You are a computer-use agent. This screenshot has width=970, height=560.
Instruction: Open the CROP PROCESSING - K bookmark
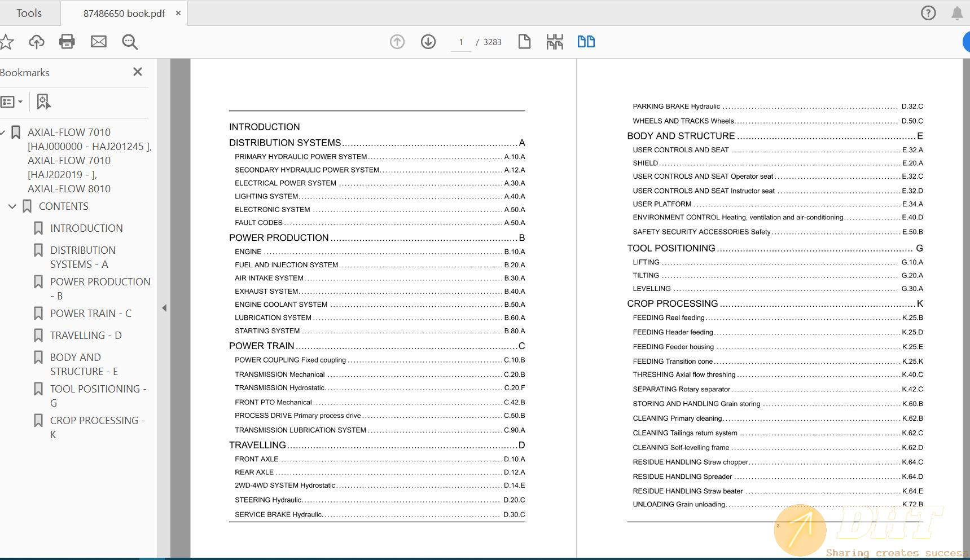tap(97, 427)
